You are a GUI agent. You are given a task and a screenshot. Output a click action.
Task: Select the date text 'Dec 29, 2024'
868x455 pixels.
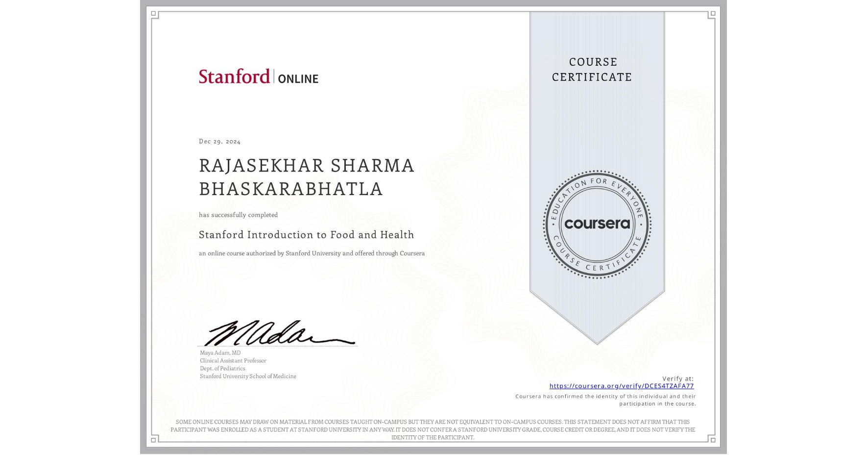pos(219,141)
